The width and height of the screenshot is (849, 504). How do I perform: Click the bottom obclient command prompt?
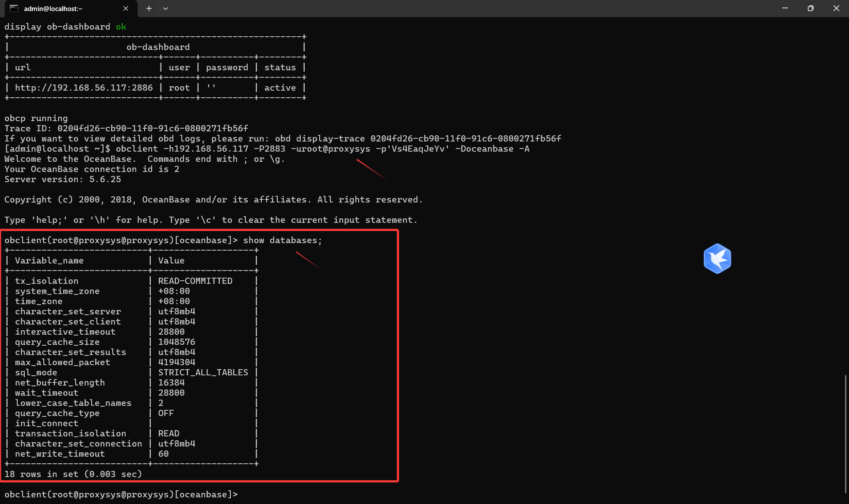tap(121, 494)
